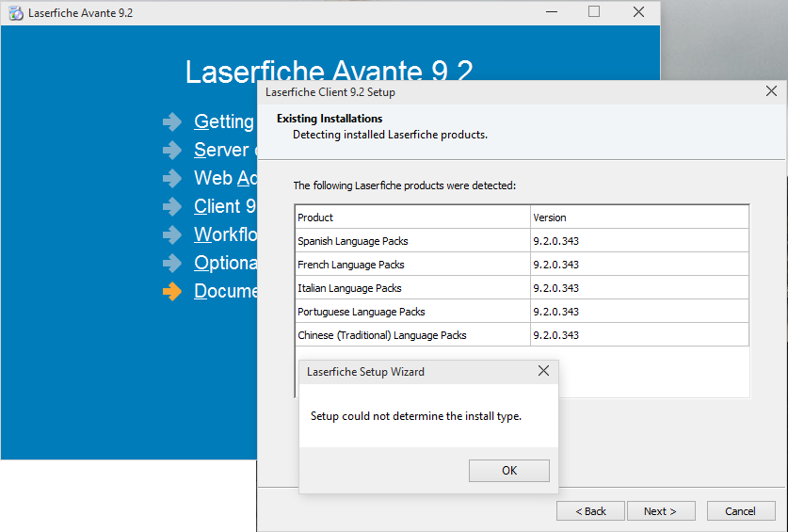
Task: Click the blue arrow next to Optiona
Action: coord(172,264)
